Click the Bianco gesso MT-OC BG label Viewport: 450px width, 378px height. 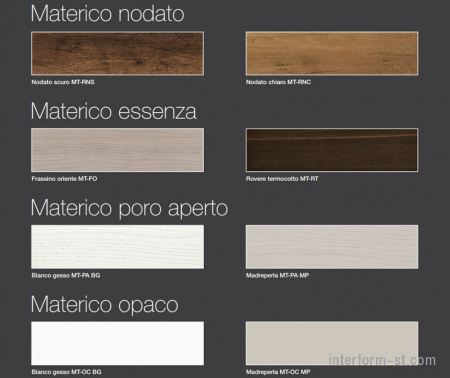pos(66,372)
